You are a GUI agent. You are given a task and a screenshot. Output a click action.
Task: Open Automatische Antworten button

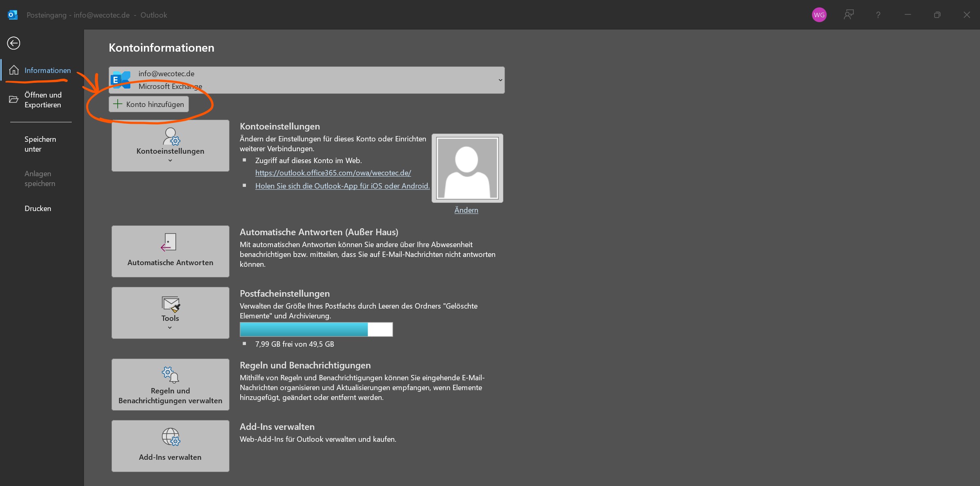(x=171, y=251)
